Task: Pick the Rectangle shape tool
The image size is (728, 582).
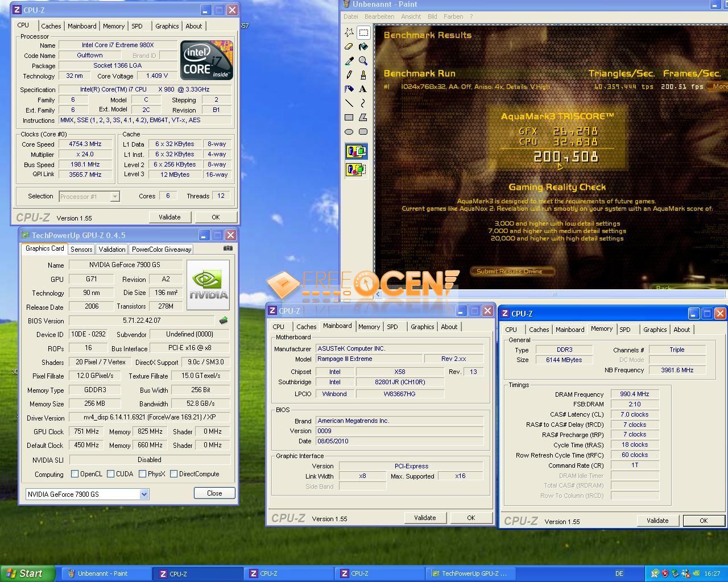Action: (x=349, y=117)
